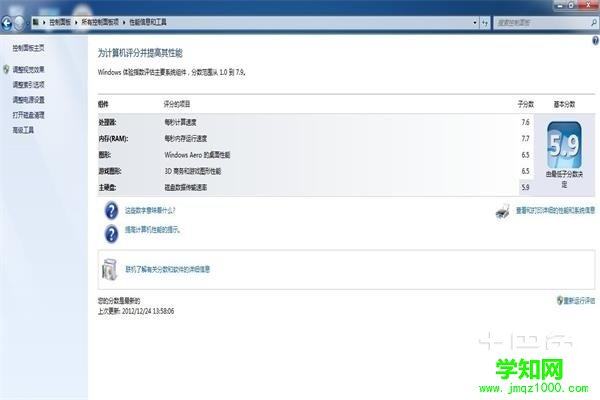Click the 内存(RAM) row label
Image resolution: width=600 pixels, height=400 pixels.
[113, 139]
